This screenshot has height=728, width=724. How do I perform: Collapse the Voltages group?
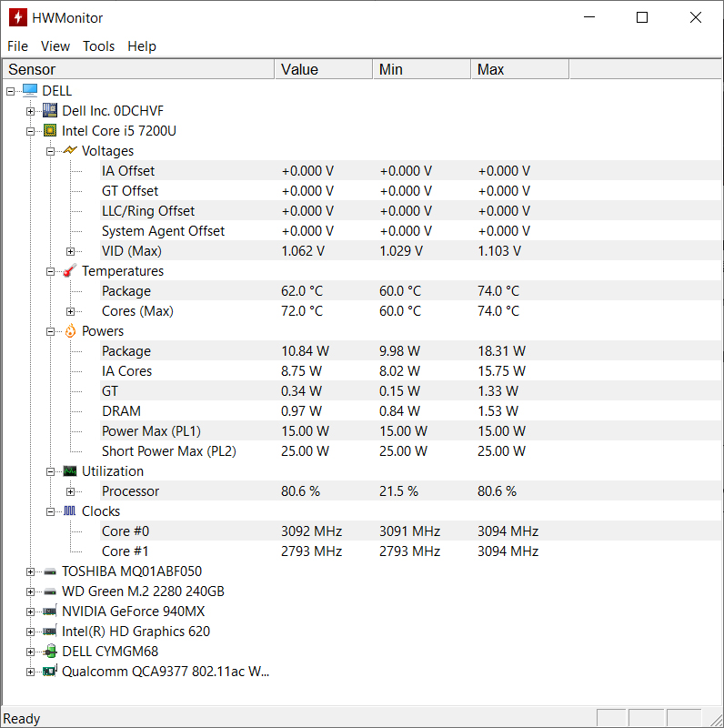(x=50, y=151)
